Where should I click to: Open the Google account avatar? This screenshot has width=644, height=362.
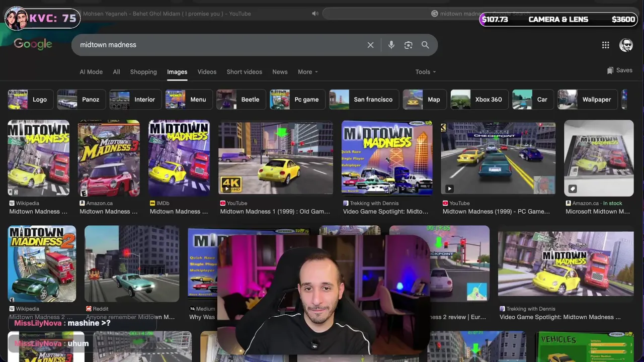click(626, 45)
